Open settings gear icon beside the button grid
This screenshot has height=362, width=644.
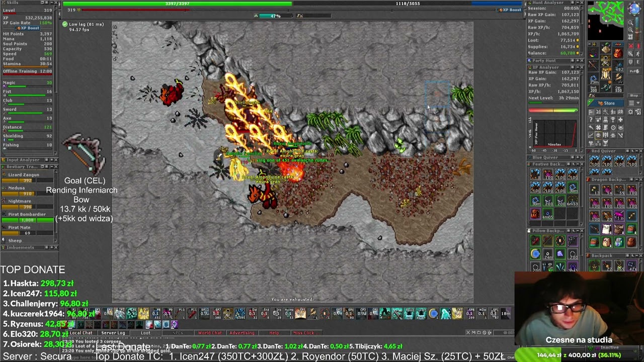click(630, 112)
